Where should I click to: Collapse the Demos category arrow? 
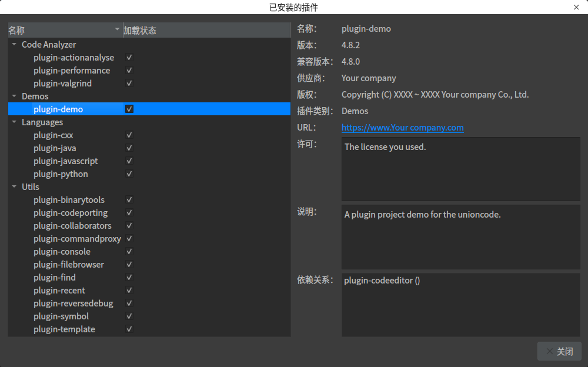point(14,96)
